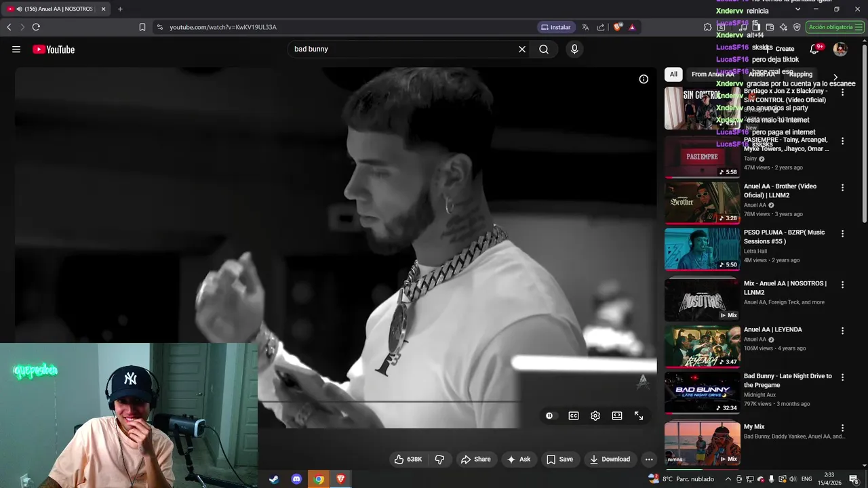Click the translate page icon

point(585,27)
